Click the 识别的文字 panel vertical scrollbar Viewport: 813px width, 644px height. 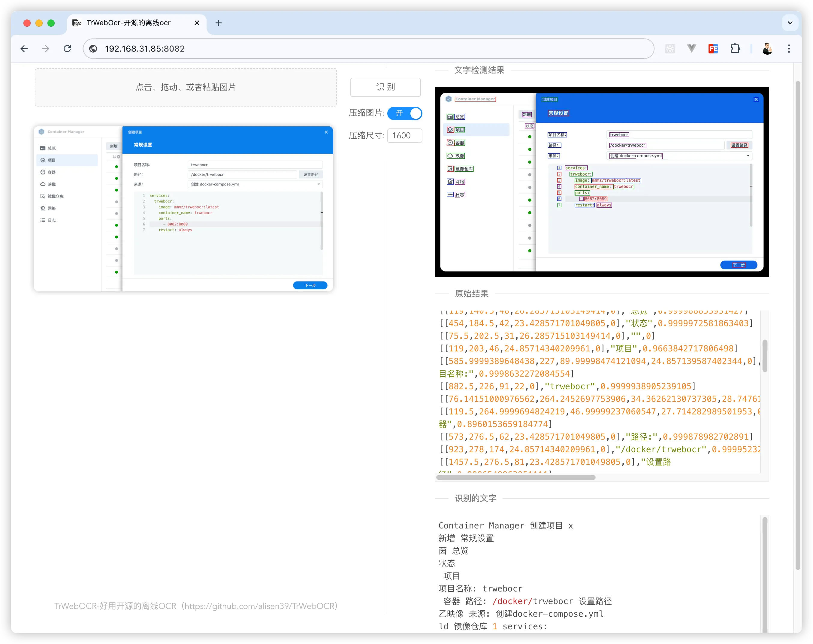[764, 575]
